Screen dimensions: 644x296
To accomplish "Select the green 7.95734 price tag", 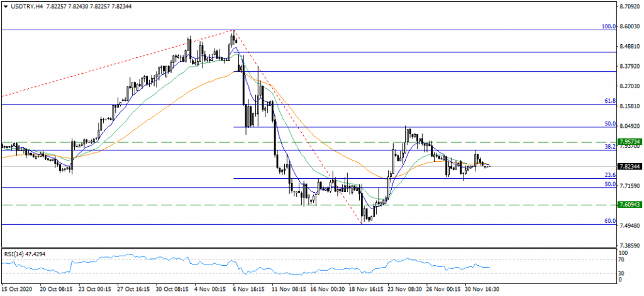I will pos(630,142).
